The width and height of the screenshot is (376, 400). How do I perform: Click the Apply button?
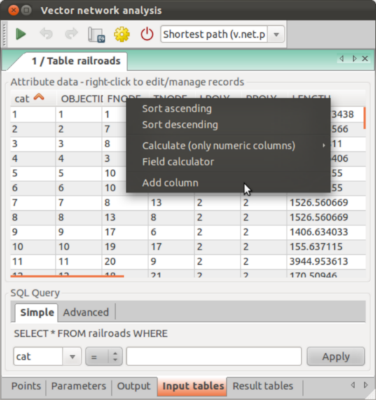336,357
